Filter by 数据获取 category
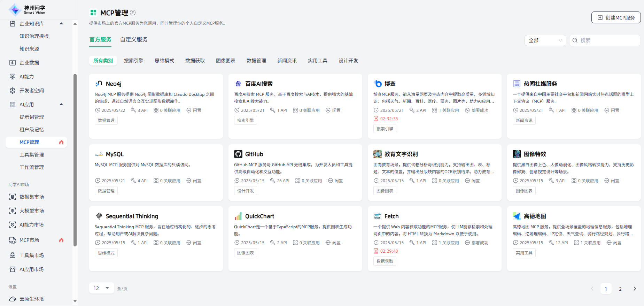 [x=195, y=61]
